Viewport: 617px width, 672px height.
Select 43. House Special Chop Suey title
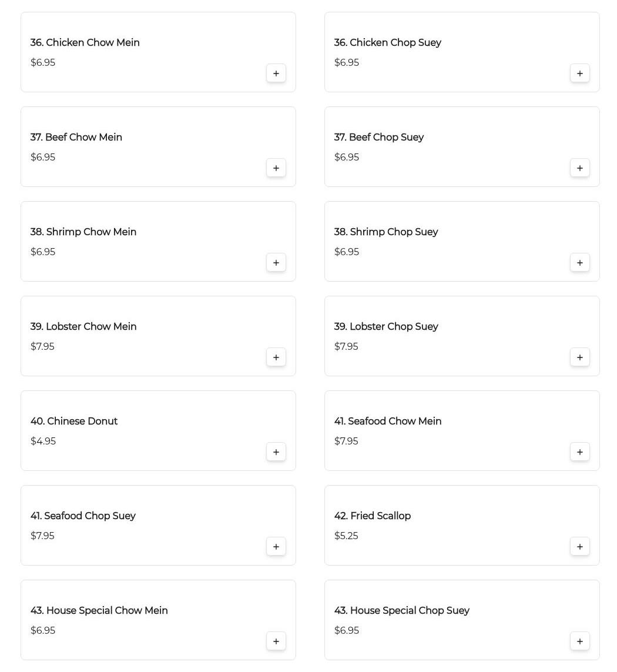[x=401, y=611]
